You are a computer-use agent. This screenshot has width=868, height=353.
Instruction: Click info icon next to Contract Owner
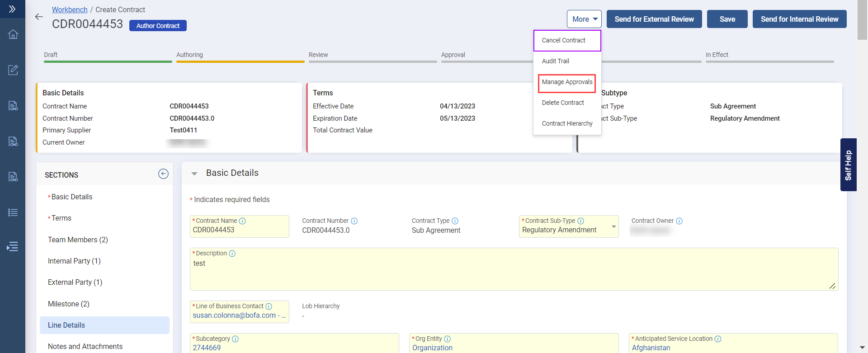(679, 221)
